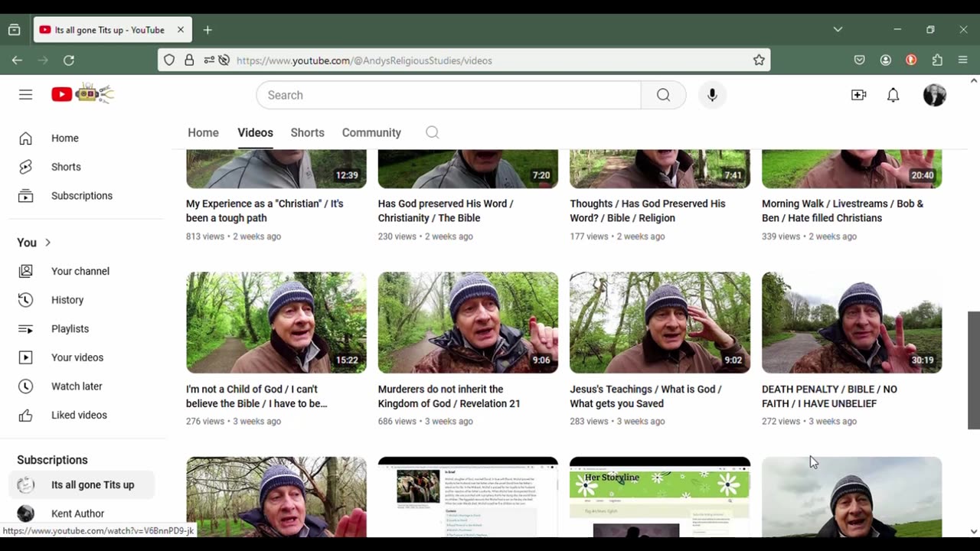Play the 9:02 video thumbnail

pos(660,322)
